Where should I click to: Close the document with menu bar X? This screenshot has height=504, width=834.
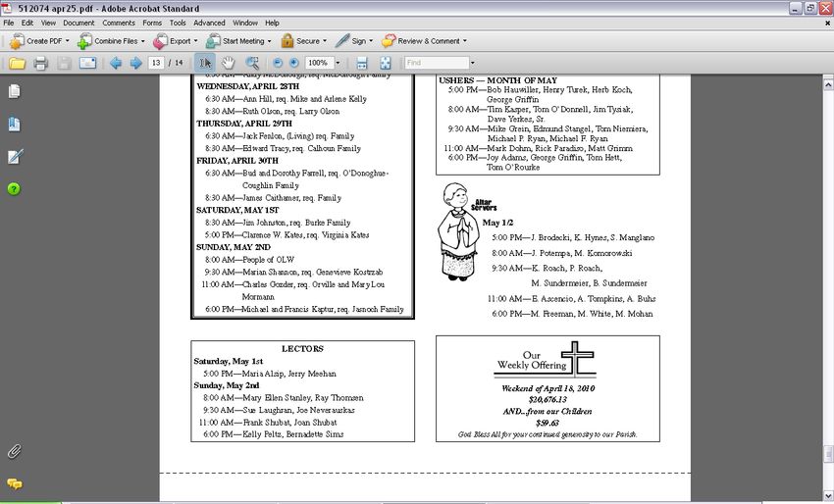click(x=827, y=23)
